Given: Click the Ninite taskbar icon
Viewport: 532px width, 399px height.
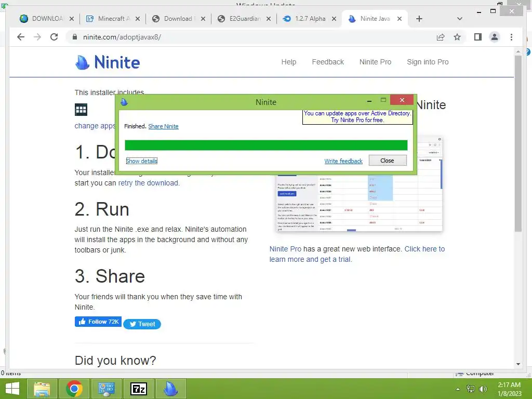Looking at the screenshot, I should (170, 389).
